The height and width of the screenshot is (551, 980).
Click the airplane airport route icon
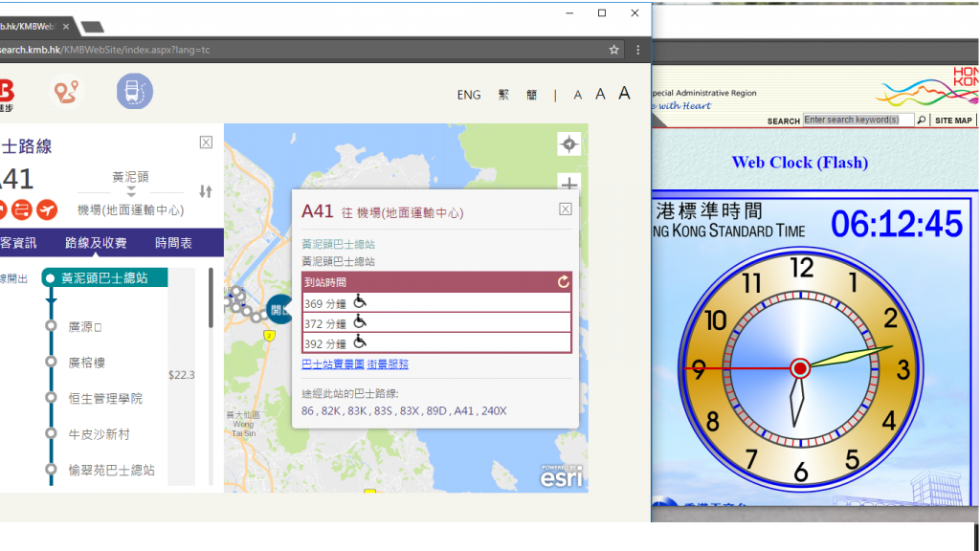click(47, 209)
